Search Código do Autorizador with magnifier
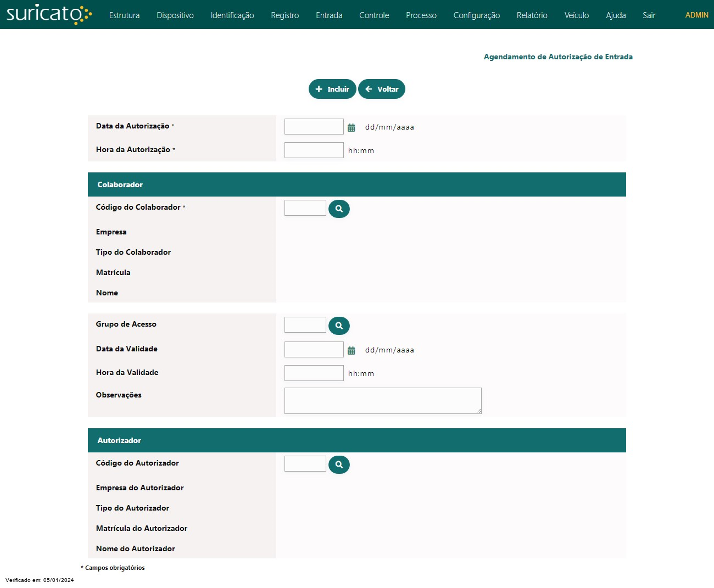This screenshot has height=588, width=714. point(339,464)
